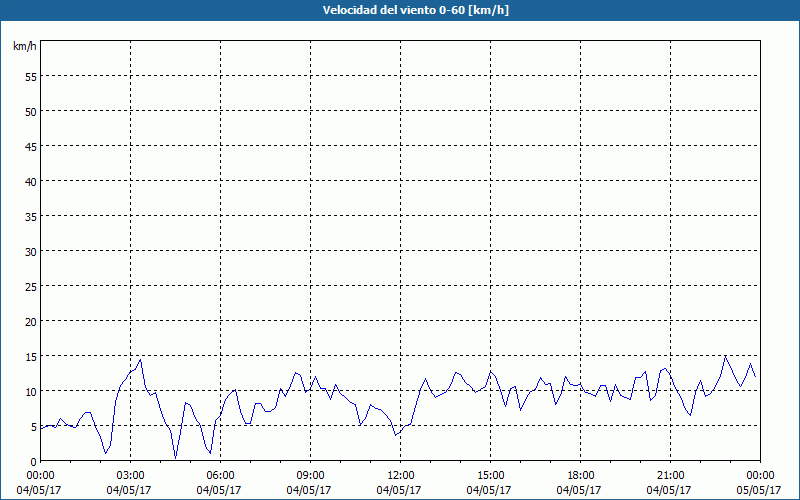Screen dimensions: 800x500
Task: Select the '04/05/17' date below '12:00'
Action: coord(399,490)
